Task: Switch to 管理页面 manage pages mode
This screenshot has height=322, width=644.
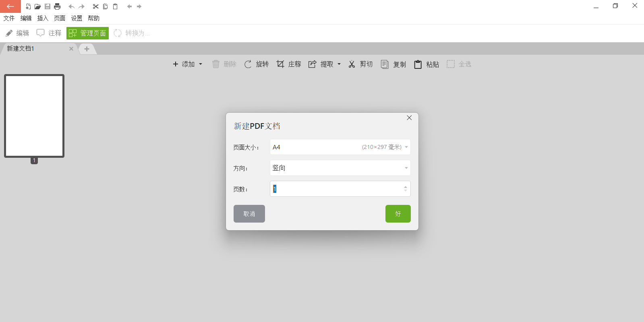Action: coord(87,33)
